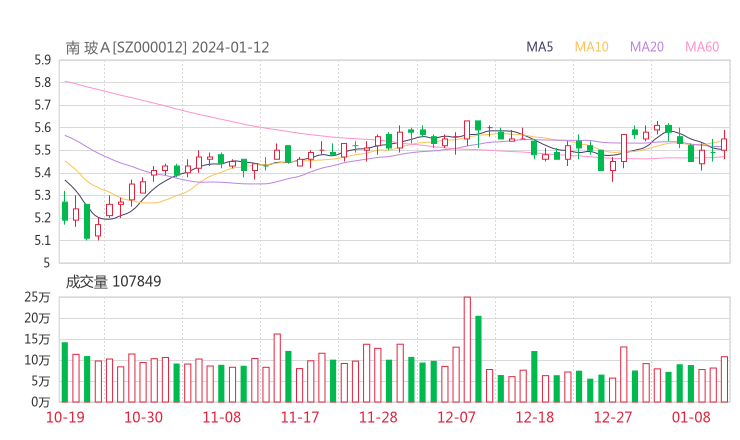
Task: Click the 10万 volume axis label
Action: pyautogui.click(x=37, y=360)
